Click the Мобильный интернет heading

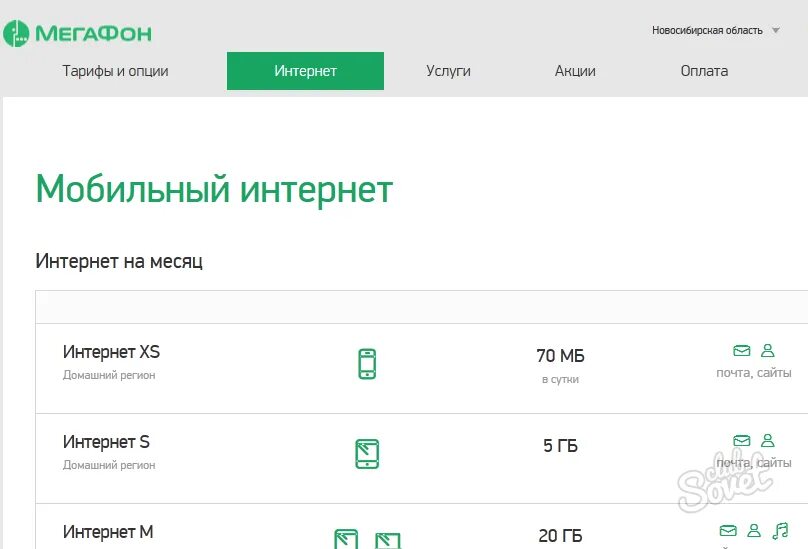click(214, 189)
